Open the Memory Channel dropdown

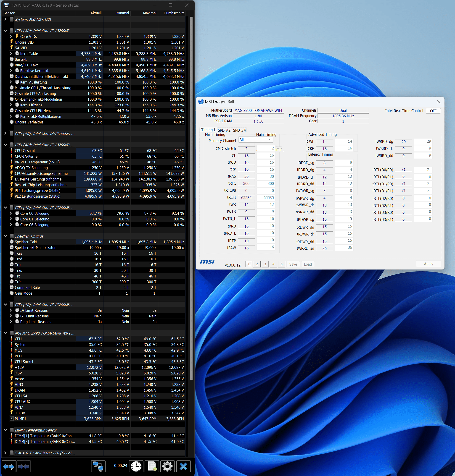[x=256, y=140]
